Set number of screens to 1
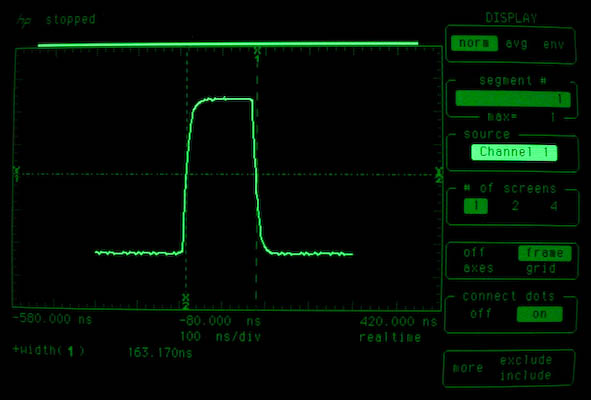 click(x=476, y=206)
